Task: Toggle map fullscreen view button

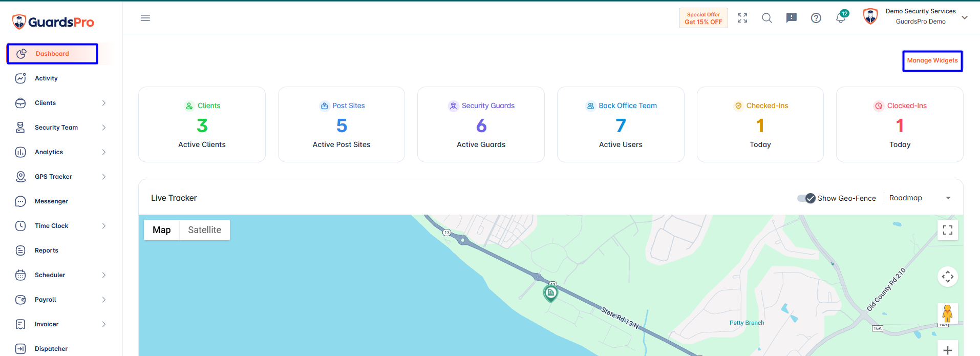Action: (948, 230)
